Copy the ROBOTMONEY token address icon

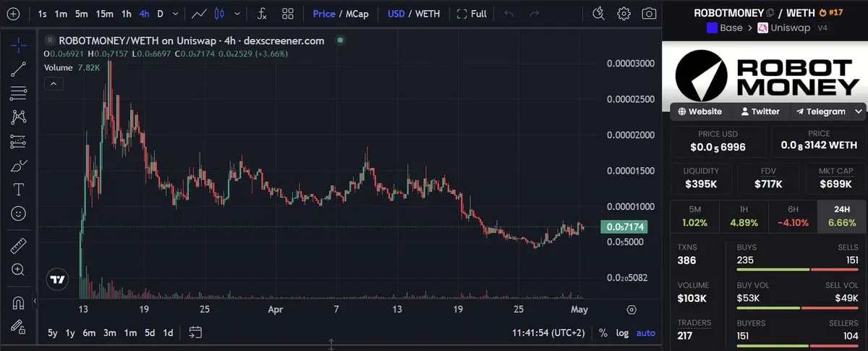[x=770, y=12]
